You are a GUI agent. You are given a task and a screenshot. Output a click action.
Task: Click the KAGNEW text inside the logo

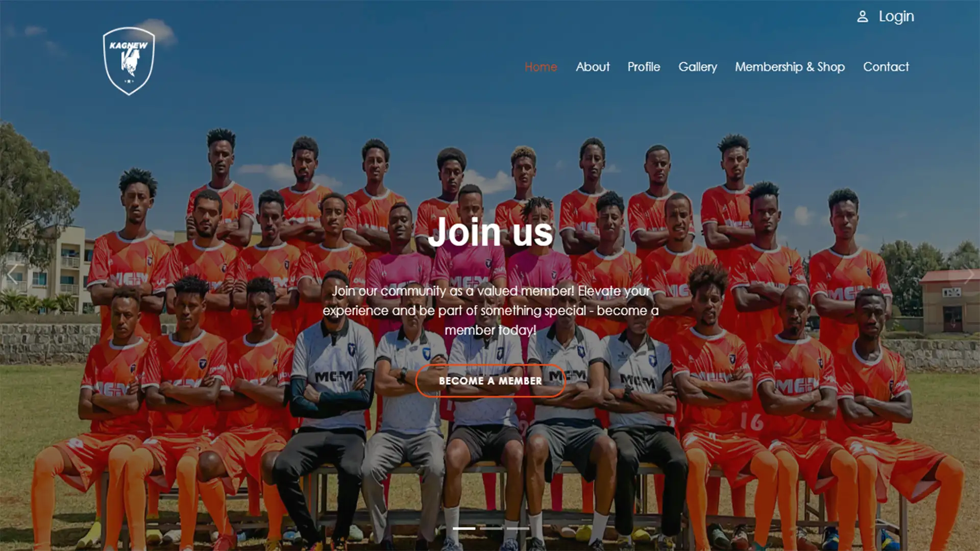point(129,45)
